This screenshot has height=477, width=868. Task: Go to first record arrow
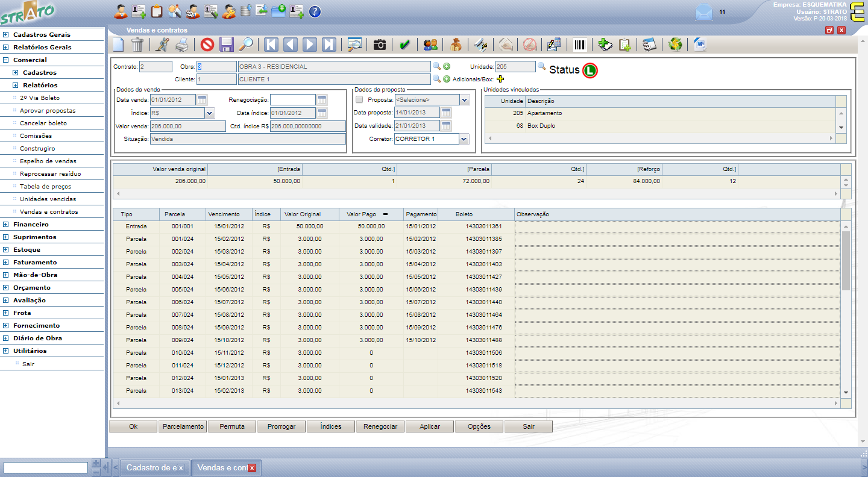[271, 45]
